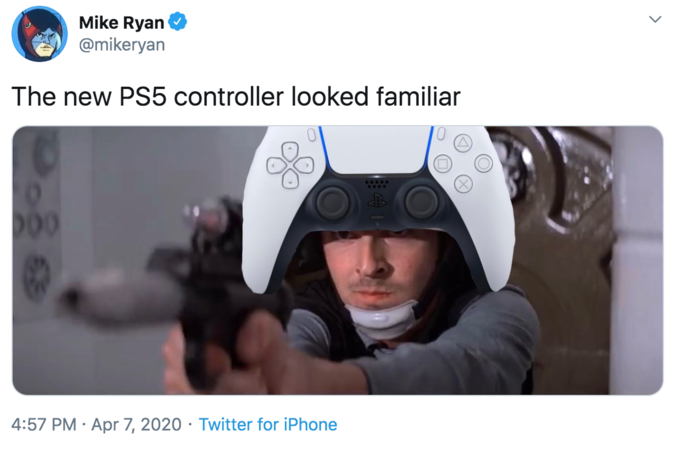Visit the @mikeryan handle
This screenshot has height=450, width=680.
122,45
